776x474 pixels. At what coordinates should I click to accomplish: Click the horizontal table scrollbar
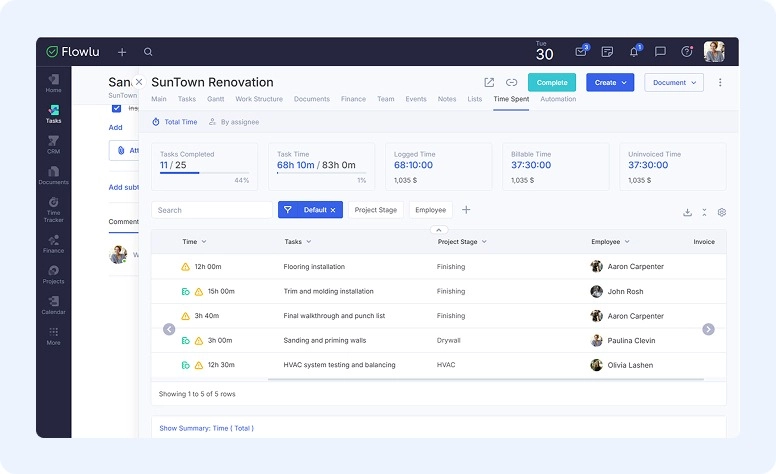(485, 379)
